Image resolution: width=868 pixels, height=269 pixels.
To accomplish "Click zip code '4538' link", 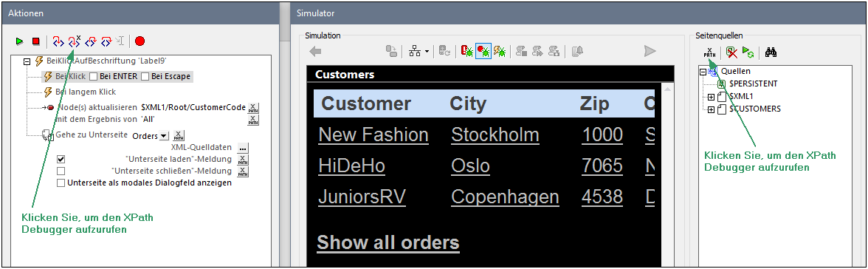I will pyautogui.click(x=602, y=197).
